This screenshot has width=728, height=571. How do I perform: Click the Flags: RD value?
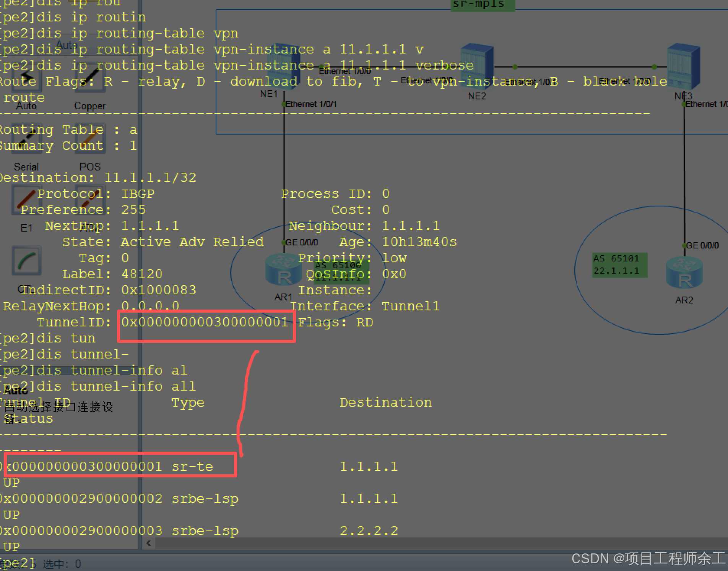tap(365, 322)
